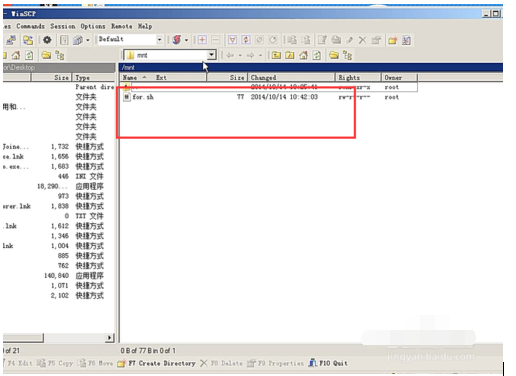Click the 2014/10/14 10:42:03 changed date
Screen dimensions: 516x376
coord(284,97)
